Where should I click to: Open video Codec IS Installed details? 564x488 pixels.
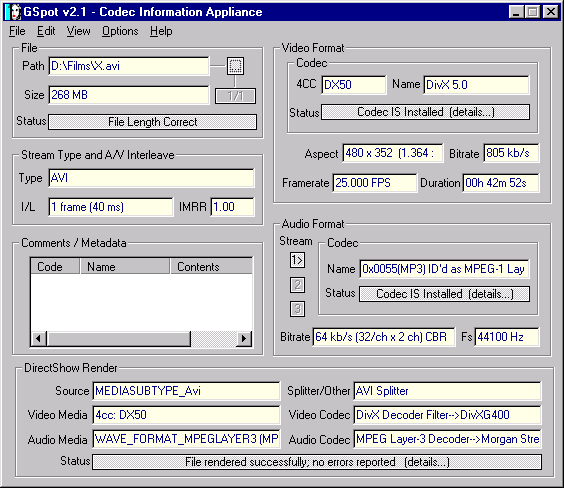(426, 112)
